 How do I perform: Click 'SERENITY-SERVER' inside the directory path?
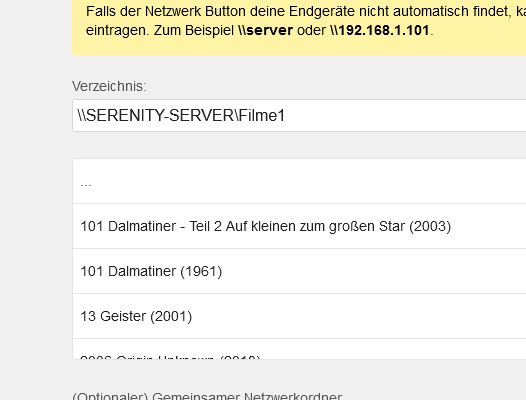pyautogui.click(x=160, y=115)
